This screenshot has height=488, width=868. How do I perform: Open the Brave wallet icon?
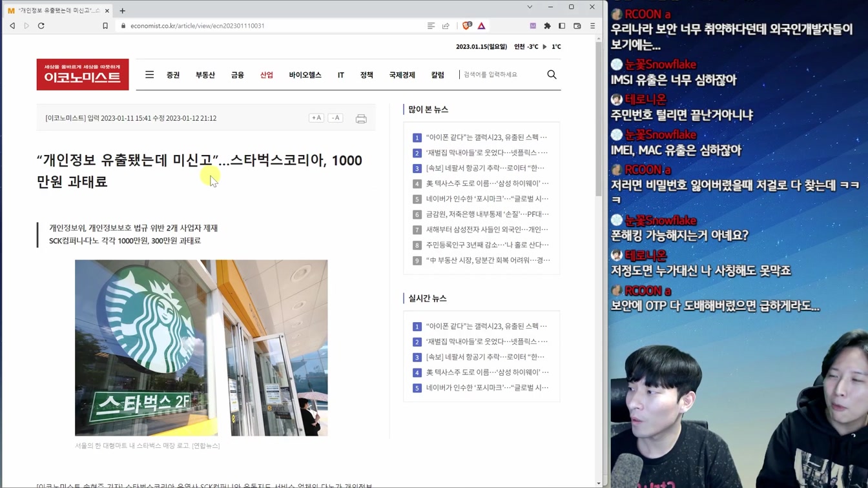coord(577,26)
